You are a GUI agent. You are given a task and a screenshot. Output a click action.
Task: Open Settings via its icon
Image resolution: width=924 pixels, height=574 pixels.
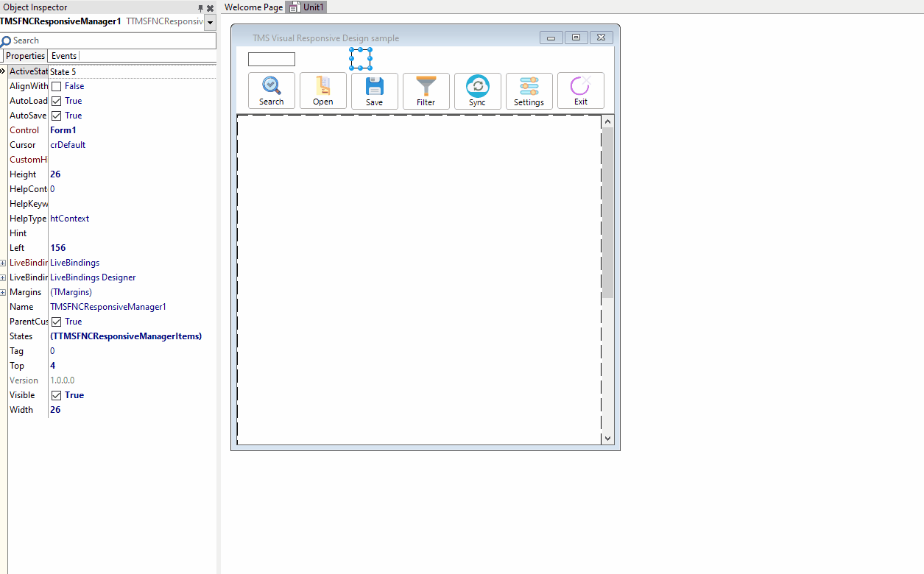coord(529,85)
